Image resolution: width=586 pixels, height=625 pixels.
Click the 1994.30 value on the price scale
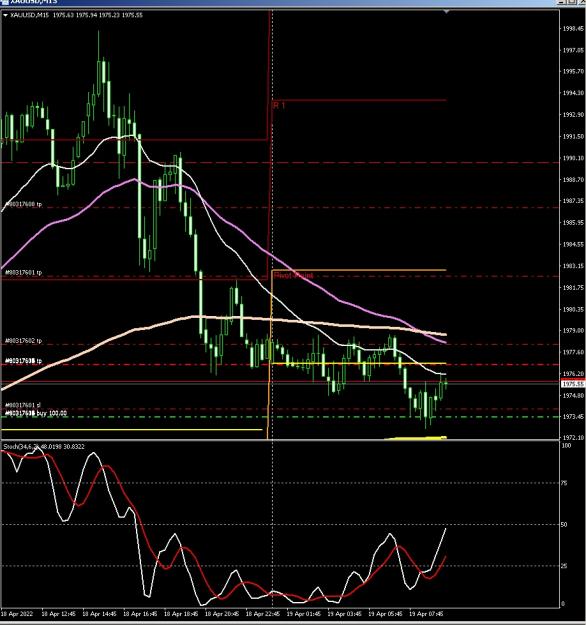[x=573, y=93]
